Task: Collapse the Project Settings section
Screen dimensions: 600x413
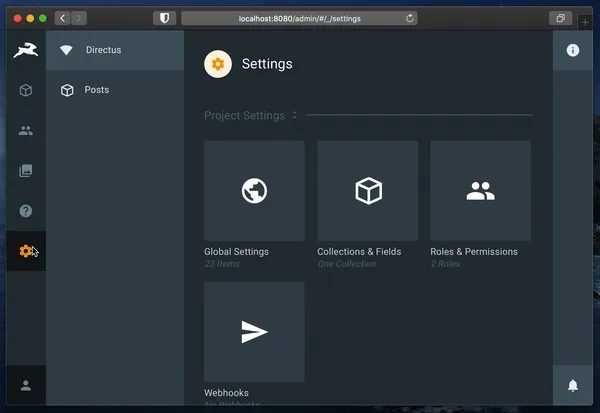Action: tap(294, 116)
